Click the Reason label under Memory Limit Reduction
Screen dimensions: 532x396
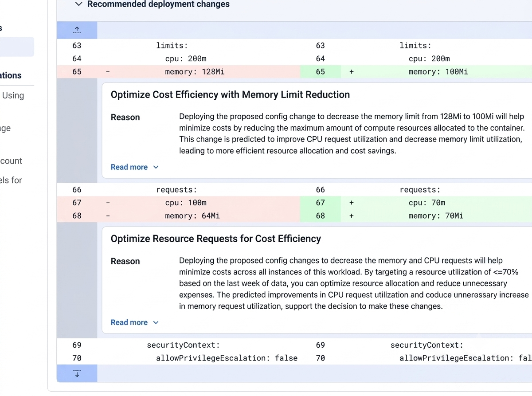click(125, 118)
